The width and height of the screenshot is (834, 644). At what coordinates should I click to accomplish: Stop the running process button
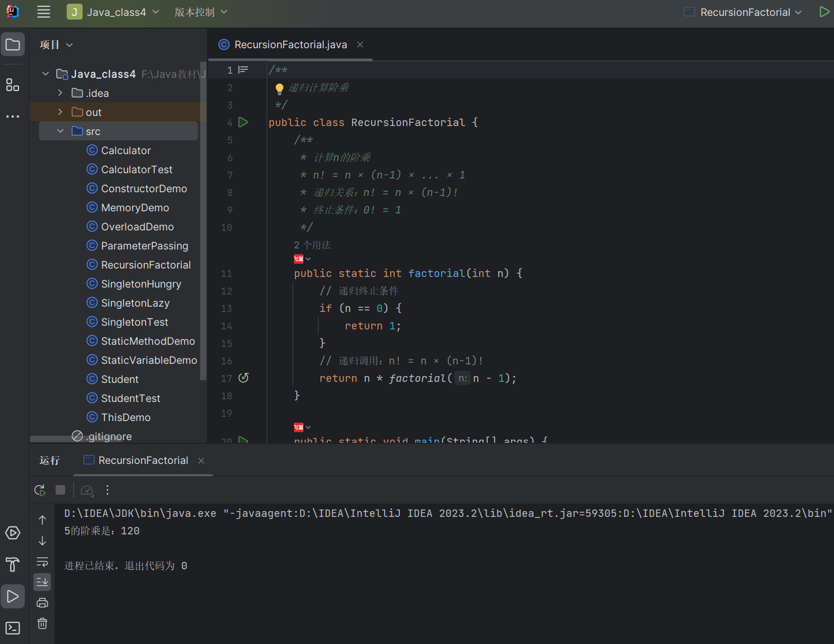pos(60,490)
